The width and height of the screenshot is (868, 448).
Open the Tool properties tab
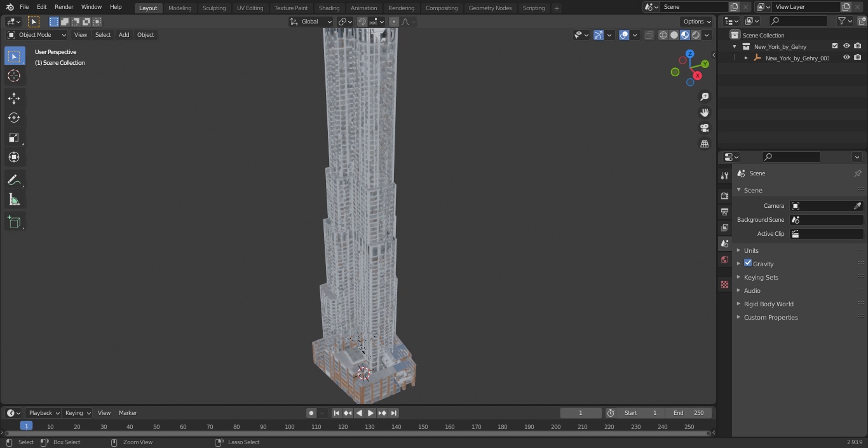click(x=724, y=175)
